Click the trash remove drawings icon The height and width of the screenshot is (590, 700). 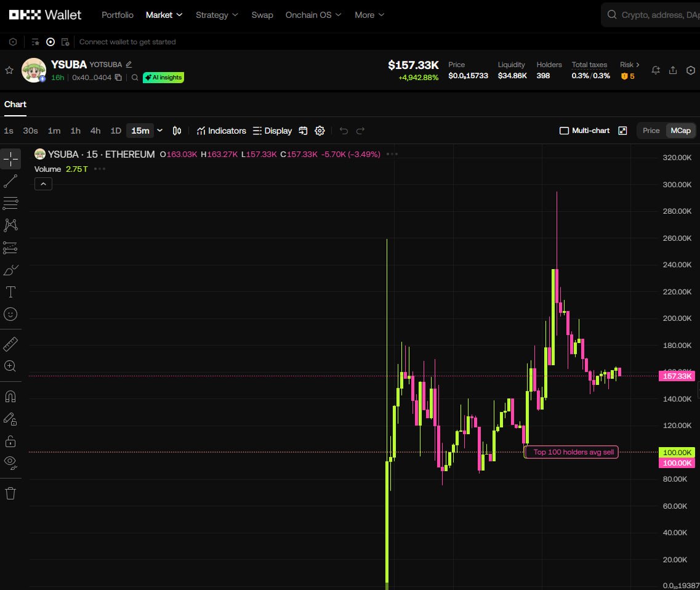click(x=10, y=493)
